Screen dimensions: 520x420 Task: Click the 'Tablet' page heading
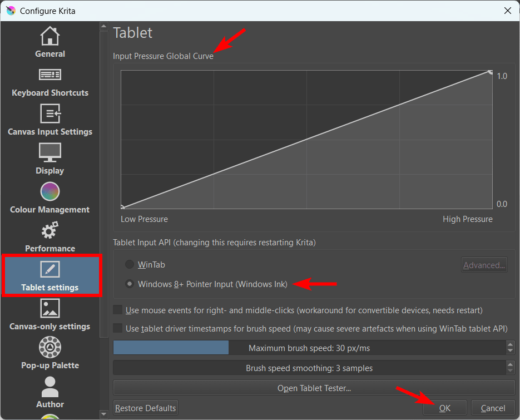point(133,33)
